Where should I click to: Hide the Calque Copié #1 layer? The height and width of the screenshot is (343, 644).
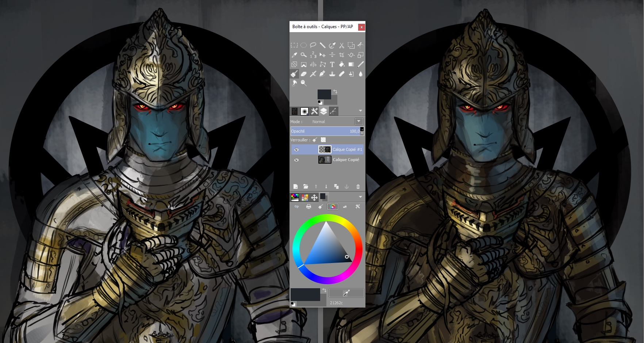click(296, 149)
